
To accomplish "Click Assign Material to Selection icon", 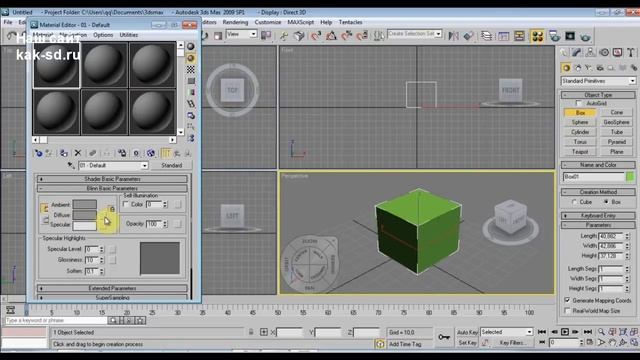I will (x=64, y=153).
